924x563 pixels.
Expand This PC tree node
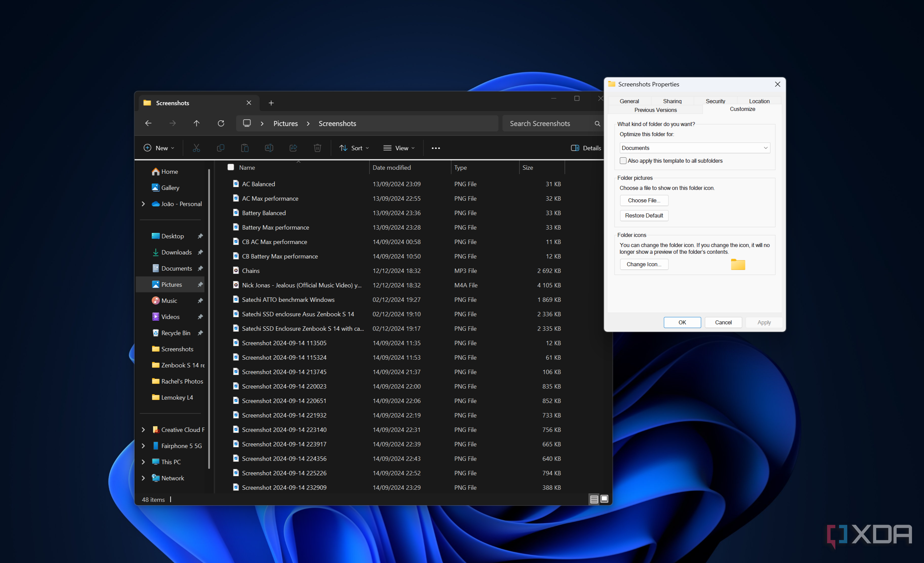coord(143,462)
